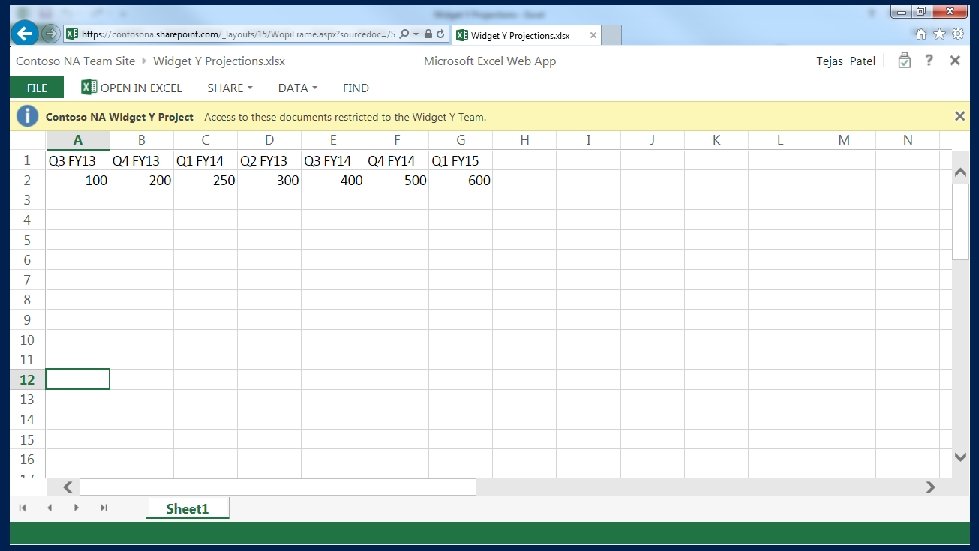Select column H header
The image size is (979, 551).
524,140
